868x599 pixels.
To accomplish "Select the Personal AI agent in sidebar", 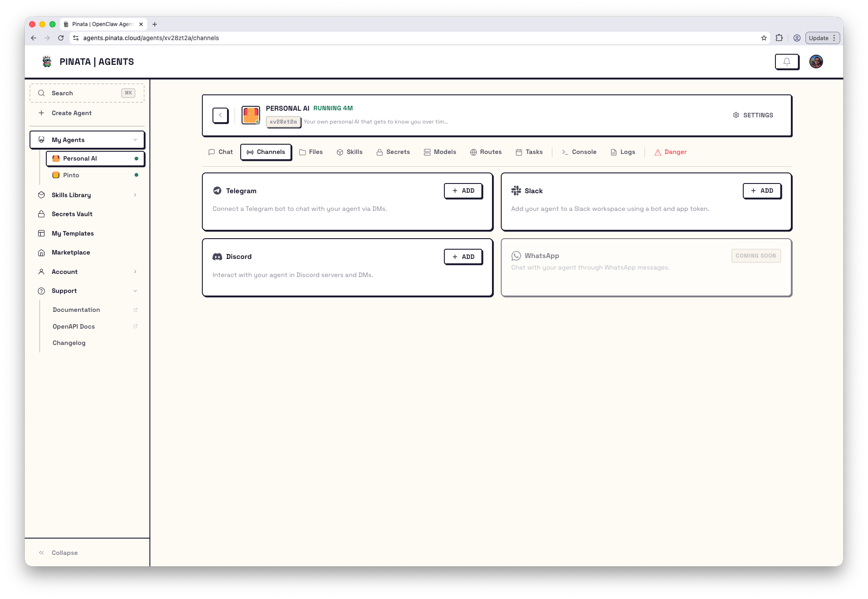I will tap(95, 158).
